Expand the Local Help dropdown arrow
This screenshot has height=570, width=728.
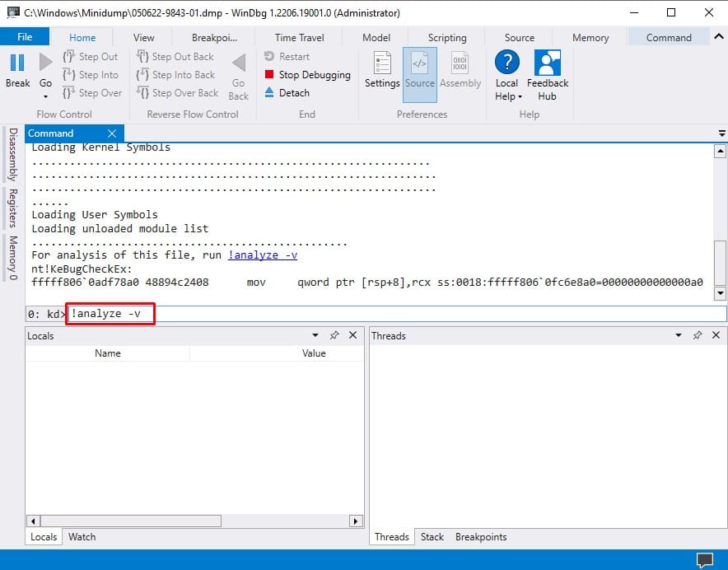(x=520, y=96)
